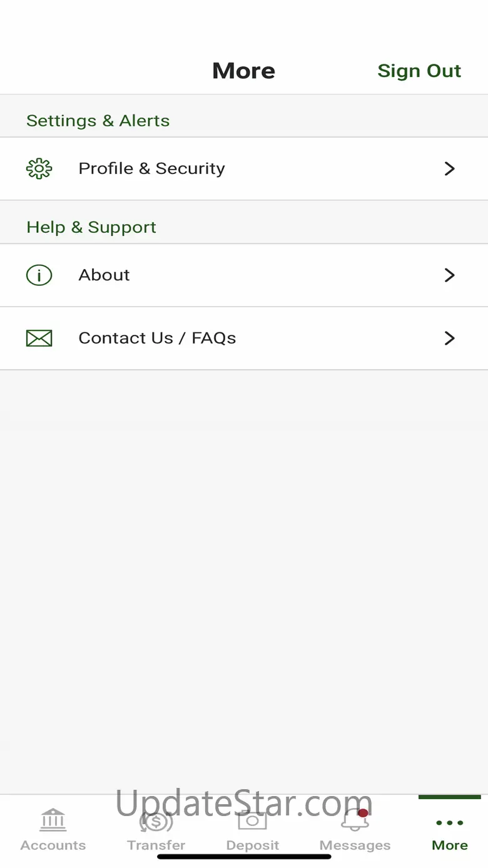
Task: Expand the Profile & Security chevron arrow
Action: click(449, 169)
